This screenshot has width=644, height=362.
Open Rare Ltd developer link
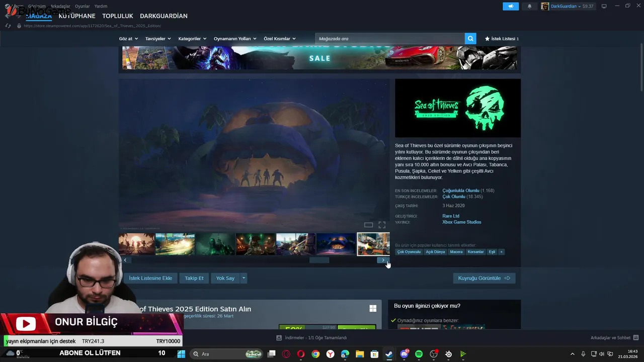(451, 216)
